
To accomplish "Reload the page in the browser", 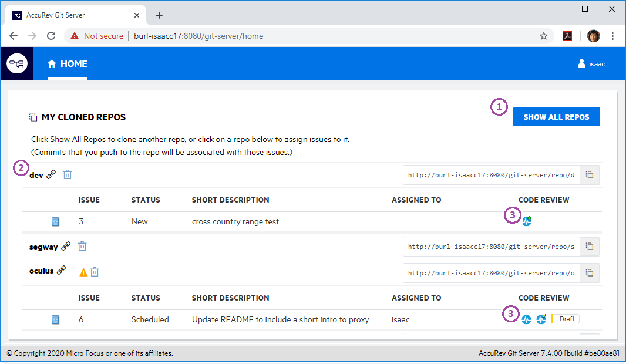I will pyautogui.click(x=51, y=36).
